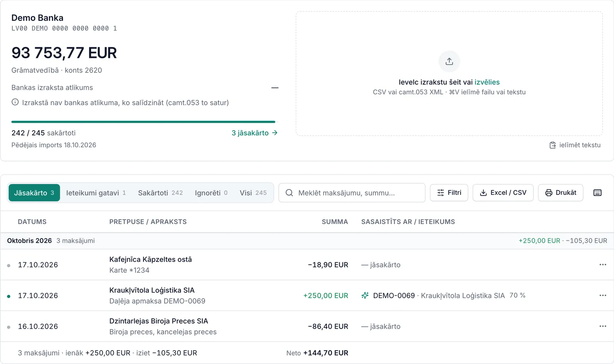Click the Kafejnīca Kāpzeltes ostā payee name
The image size is (614, 364).
pyautogui.click(x=150, y=259)
